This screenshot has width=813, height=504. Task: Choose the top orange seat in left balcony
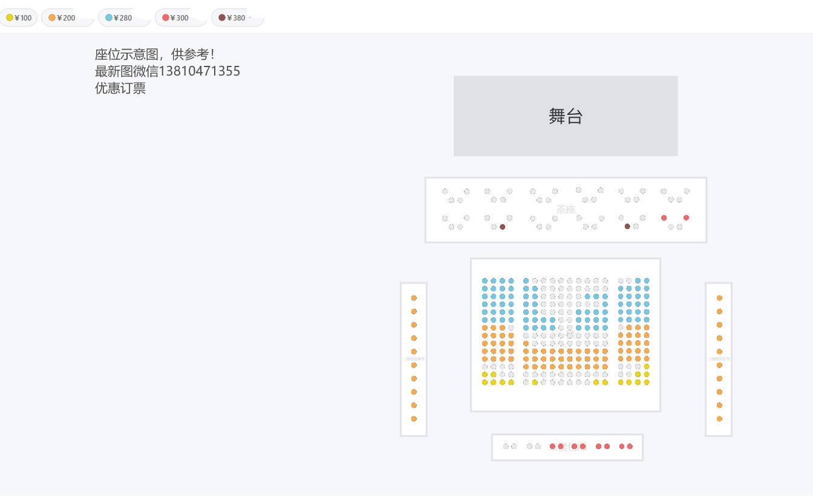point(414,298)
